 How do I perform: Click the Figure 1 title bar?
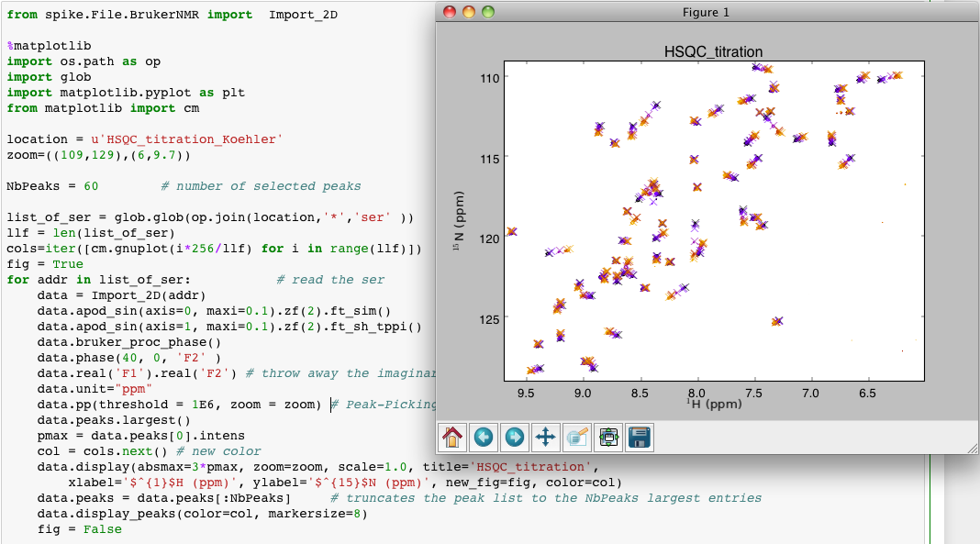coord(707,12)
